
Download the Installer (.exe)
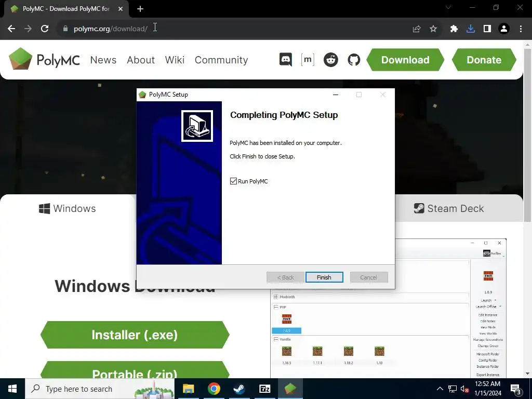point(135,335)
